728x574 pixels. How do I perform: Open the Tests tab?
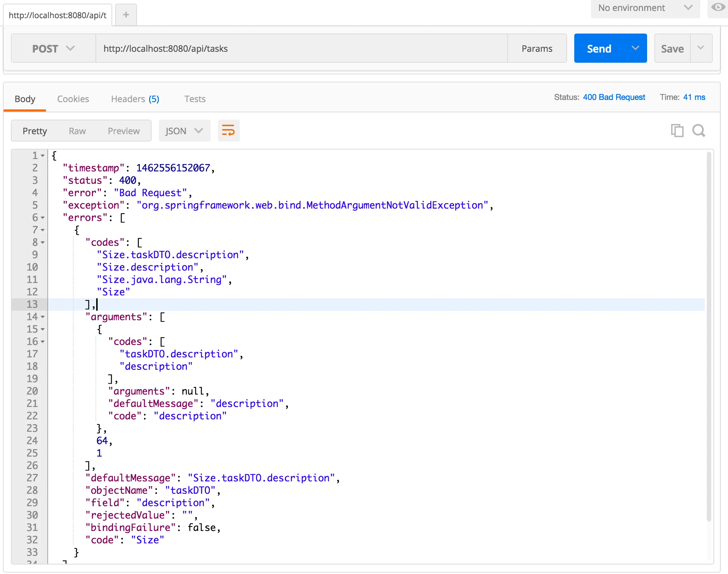(x=195, y=99)
